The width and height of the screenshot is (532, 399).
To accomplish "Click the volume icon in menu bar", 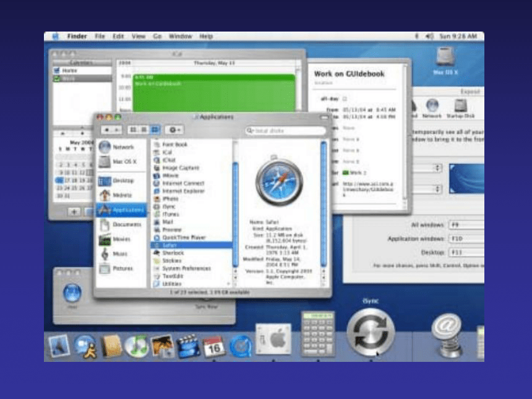I will 429,36.
